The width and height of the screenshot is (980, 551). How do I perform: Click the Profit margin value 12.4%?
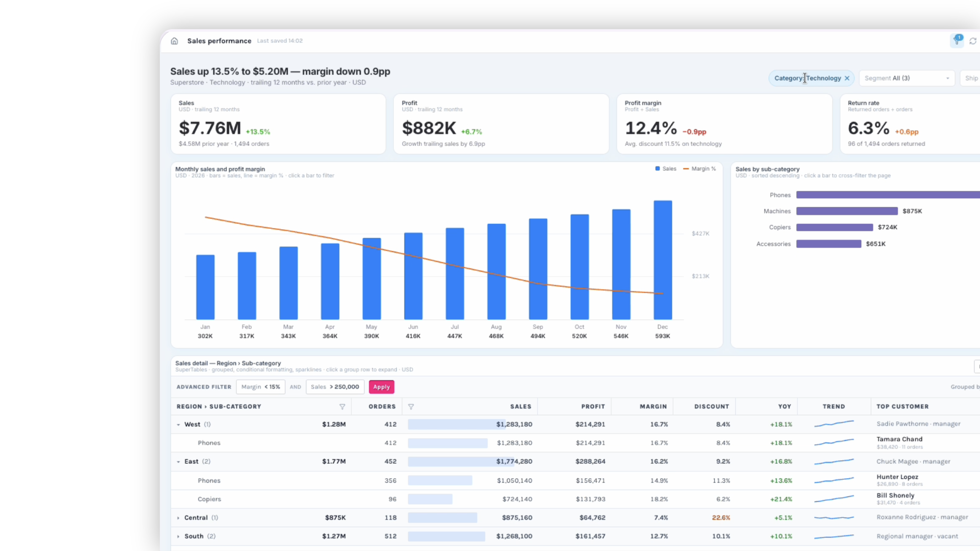pos(651,128)
